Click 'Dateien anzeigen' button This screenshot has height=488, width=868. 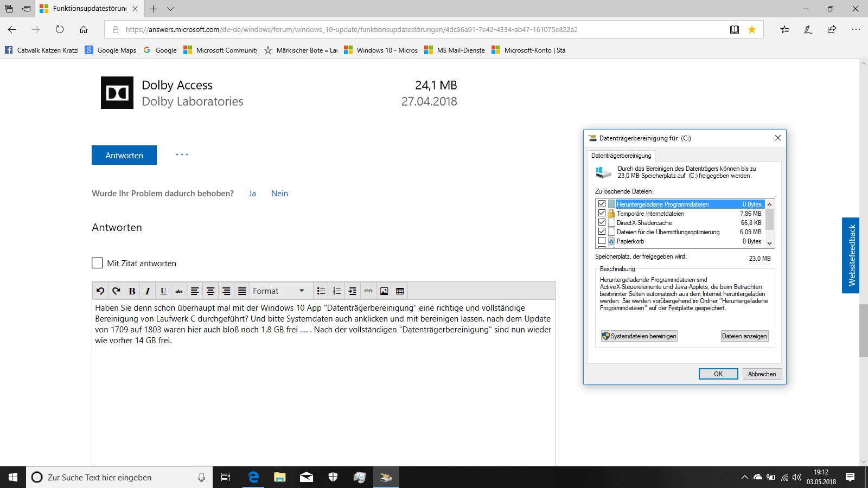(x=744, y=336)
